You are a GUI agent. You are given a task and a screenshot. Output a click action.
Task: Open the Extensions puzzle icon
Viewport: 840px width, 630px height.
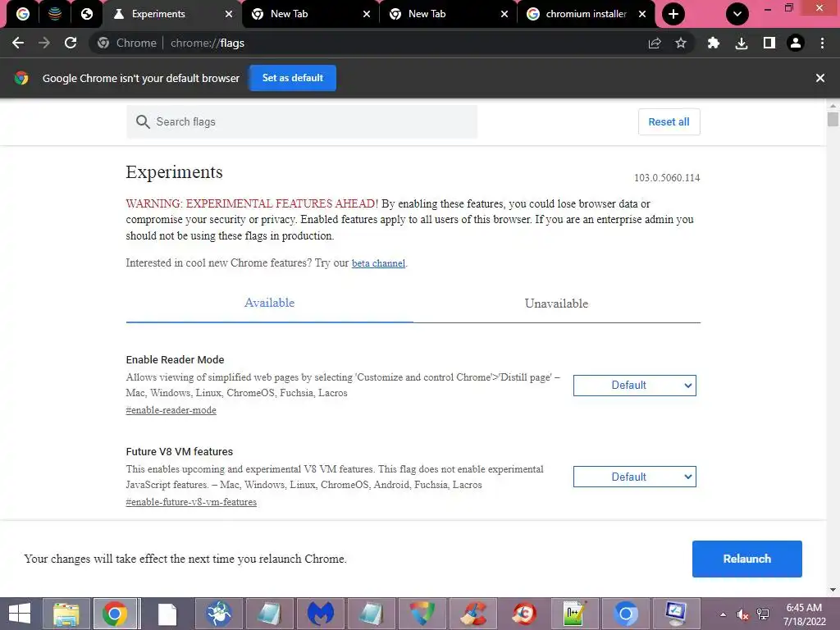pos(714,43)
